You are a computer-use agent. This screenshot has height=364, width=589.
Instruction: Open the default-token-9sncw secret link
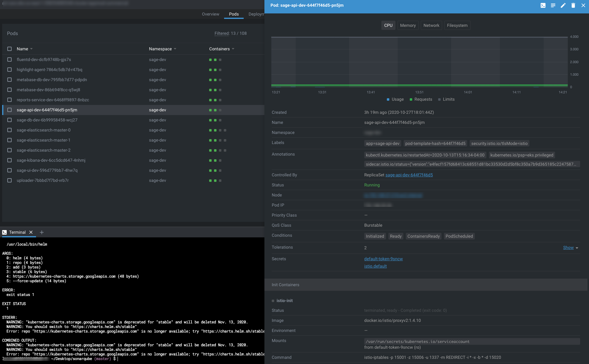point(383,259)
